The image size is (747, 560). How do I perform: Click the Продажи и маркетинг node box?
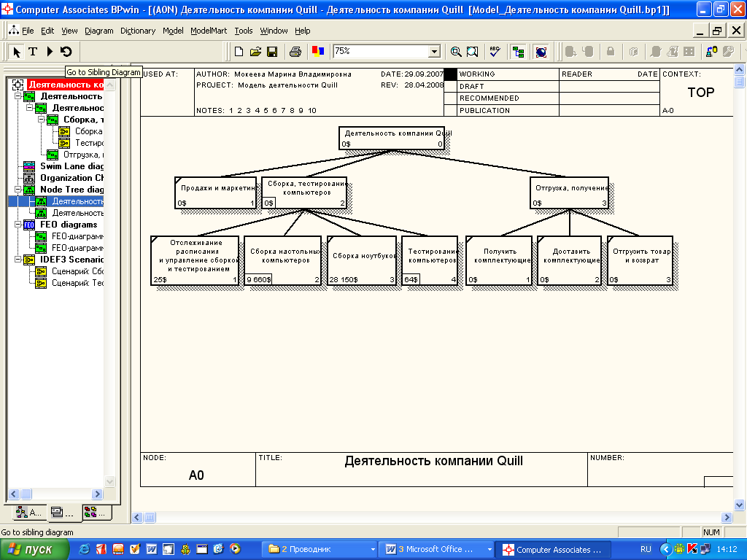[x=215, y=192]
